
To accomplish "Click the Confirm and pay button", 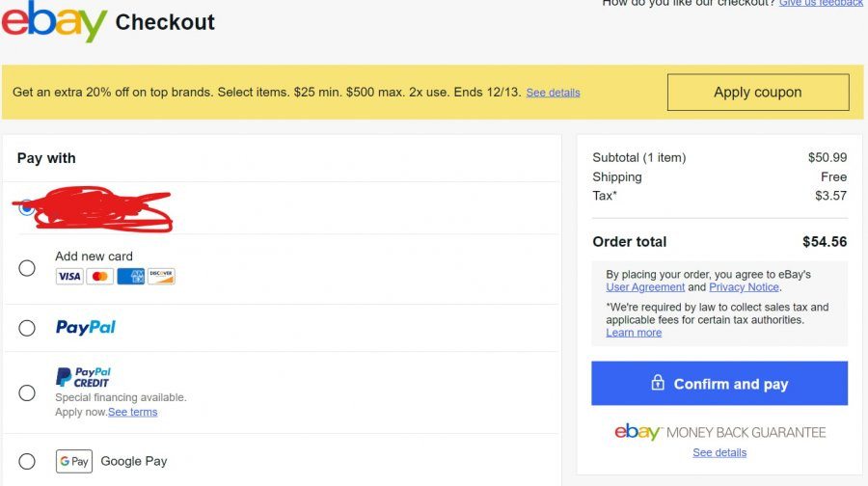I will click(x=719, y=384).
